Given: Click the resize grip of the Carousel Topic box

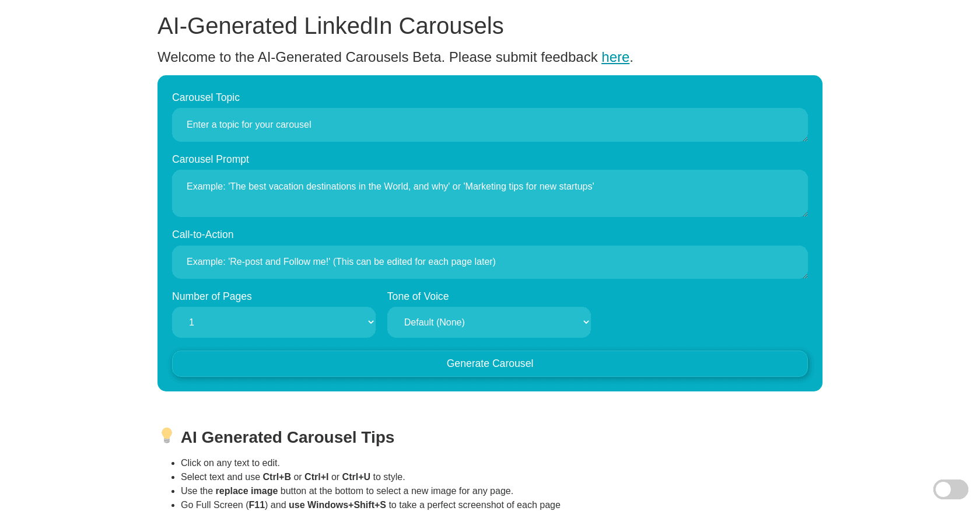Looking at the screenshot, I should click(805, 139).
